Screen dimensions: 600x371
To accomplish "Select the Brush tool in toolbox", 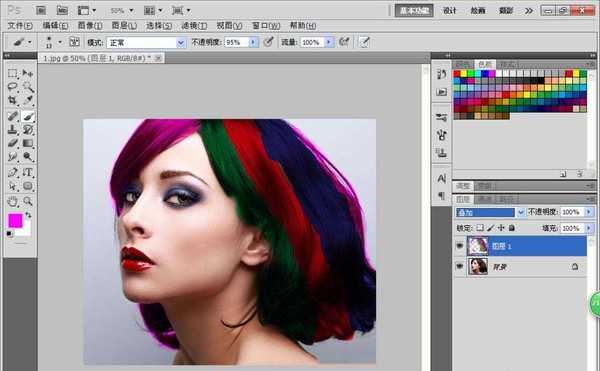I will (28, 116).
